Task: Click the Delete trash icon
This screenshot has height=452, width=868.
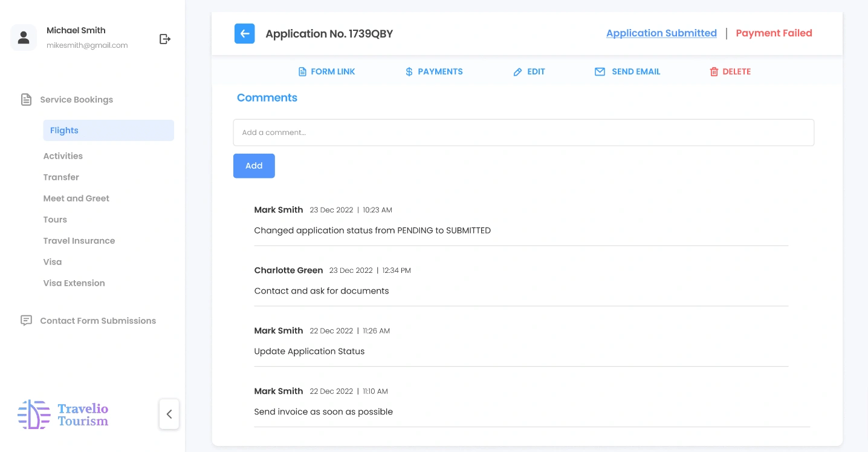Action: point(714,72)
